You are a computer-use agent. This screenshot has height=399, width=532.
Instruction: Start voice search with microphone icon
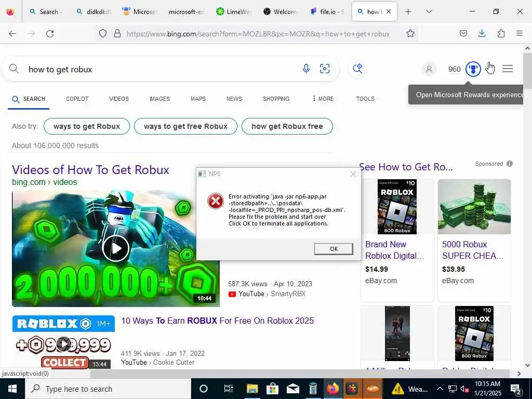point(306,69)
